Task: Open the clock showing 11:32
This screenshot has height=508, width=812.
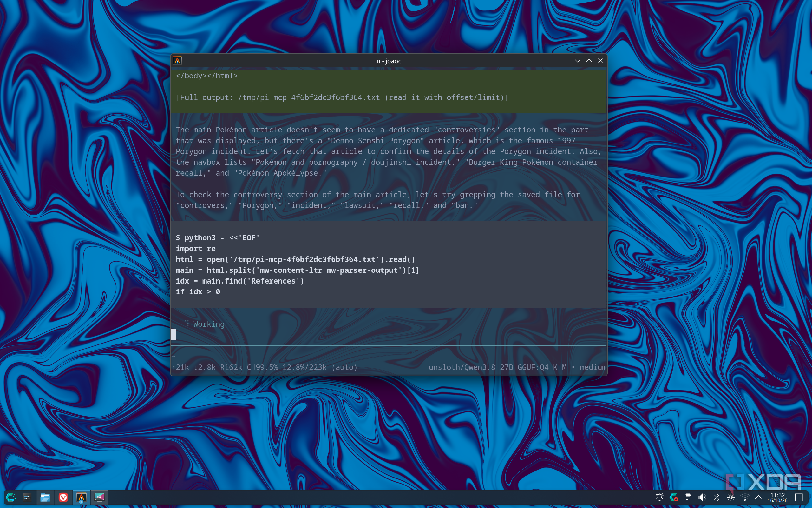Action: click(x=777, y=498)
